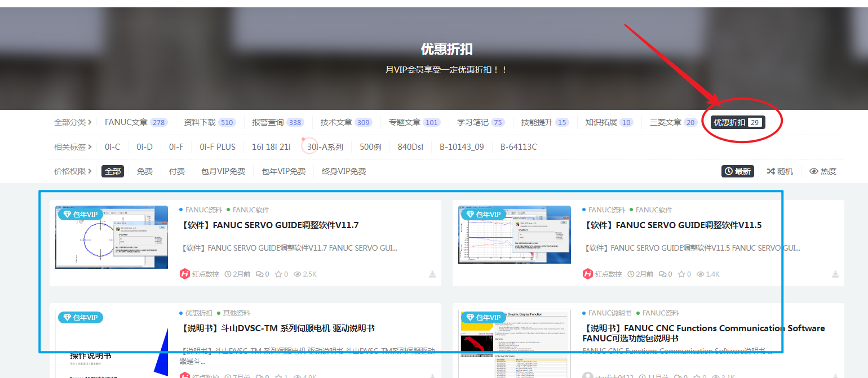Click clock icon beside 2月前 on V11.5 card

point(631,274)
